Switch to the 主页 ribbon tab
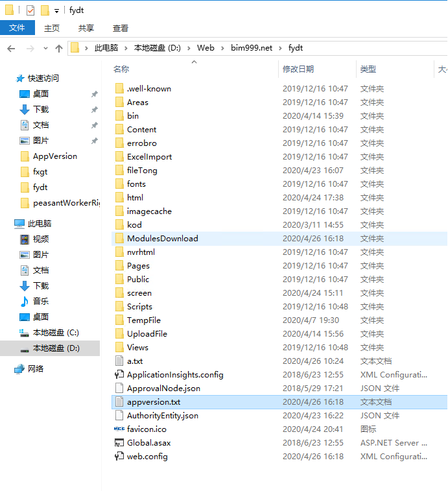 (52, 28)
